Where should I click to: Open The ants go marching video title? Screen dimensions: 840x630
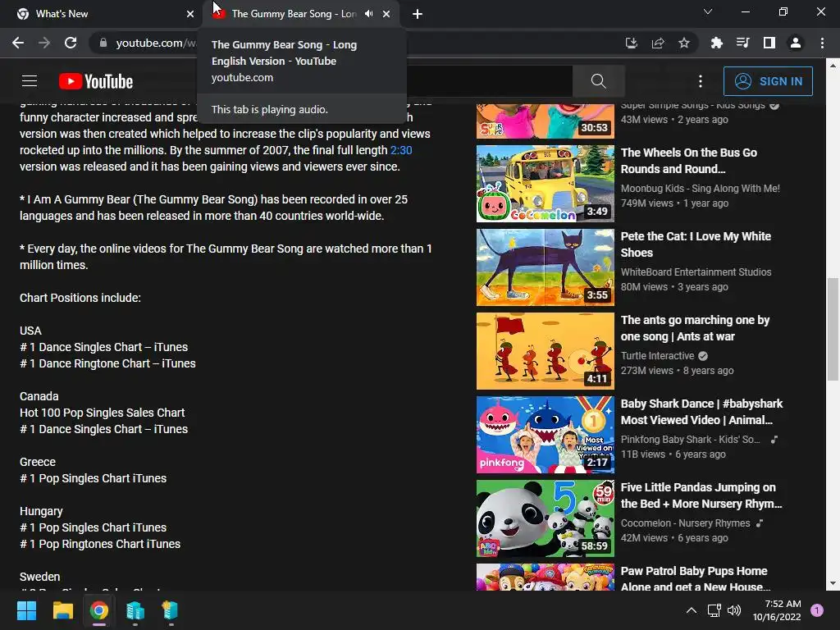(x=695, y=328)
